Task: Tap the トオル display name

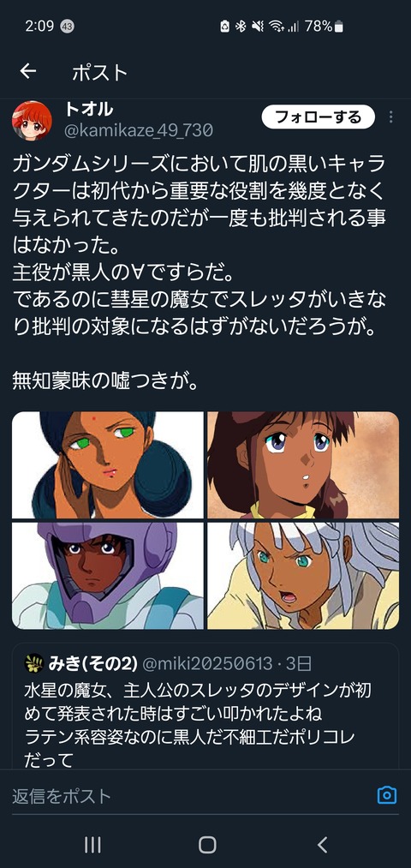Action: coord(88,109)
